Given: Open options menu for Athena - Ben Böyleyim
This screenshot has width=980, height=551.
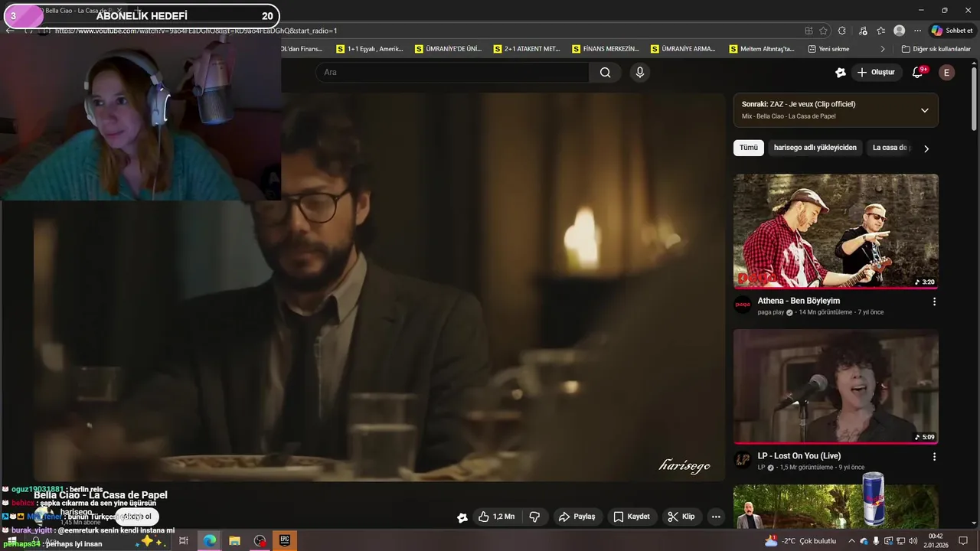Looking at the screenshot, I should (x=934, y=302).
